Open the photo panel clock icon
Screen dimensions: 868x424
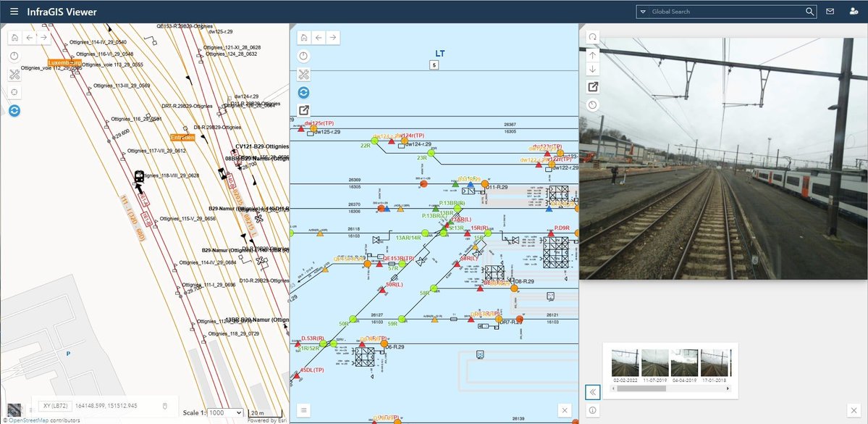click(x=592, y=105)
